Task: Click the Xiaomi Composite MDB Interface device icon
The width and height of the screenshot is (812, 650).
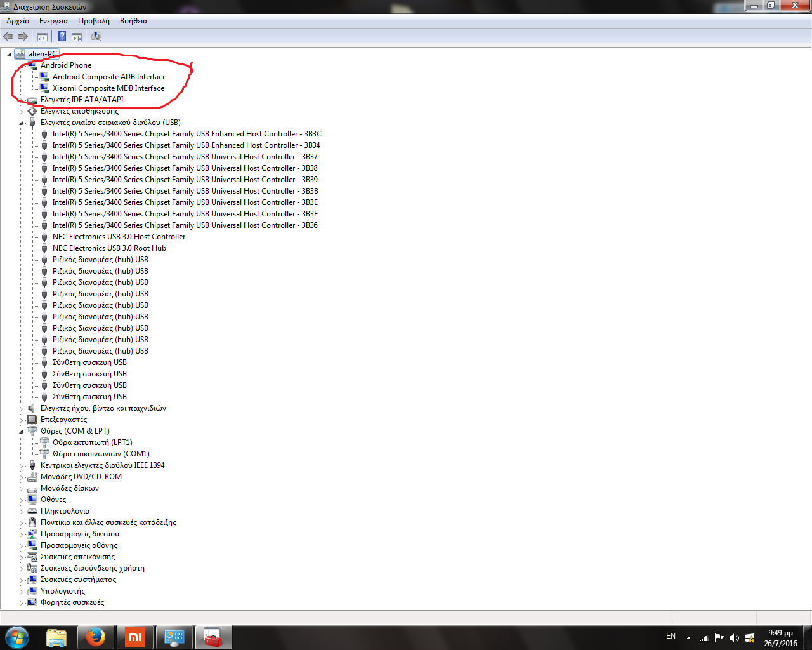Action: coord(44,88)
